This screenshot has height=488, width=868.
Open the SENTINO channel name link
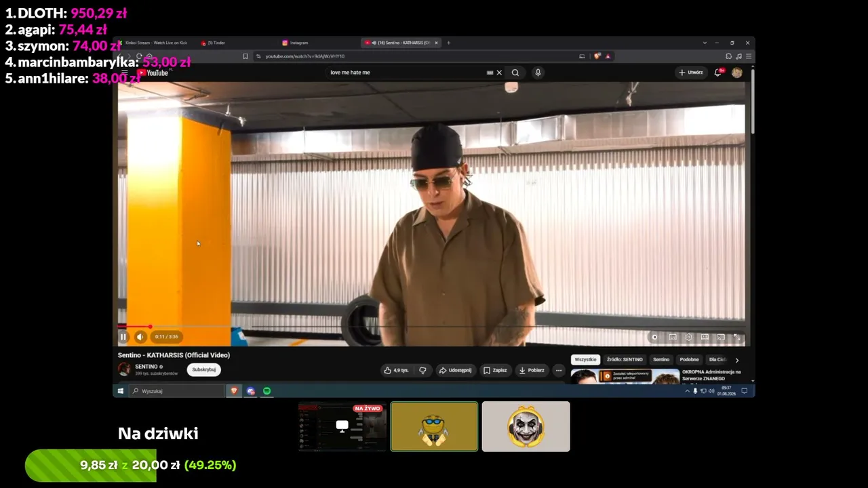click(146, 367)
